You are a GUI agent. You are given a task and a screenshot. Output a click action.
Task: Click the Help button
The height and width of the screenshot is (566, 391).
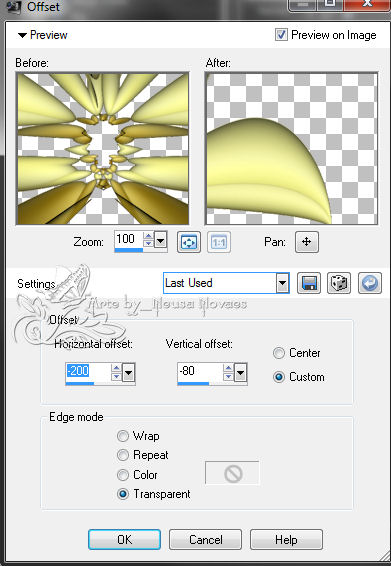coord(286,540)
